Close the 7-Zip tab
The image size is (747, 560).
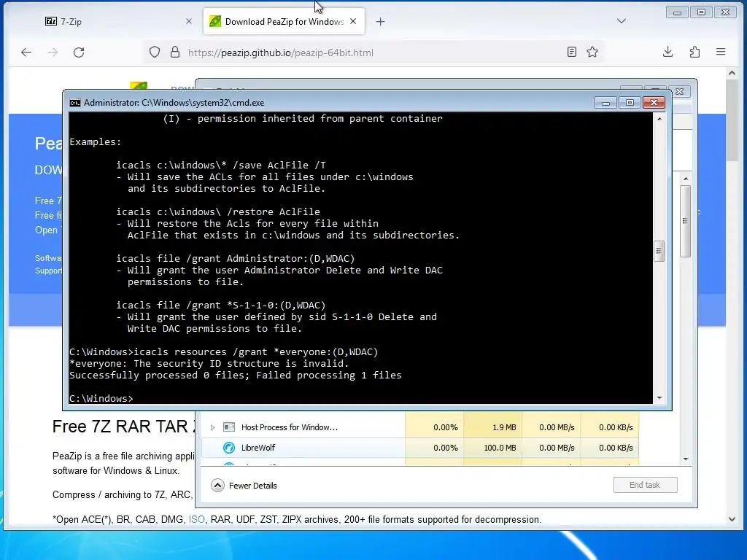[x=189, y=21]
